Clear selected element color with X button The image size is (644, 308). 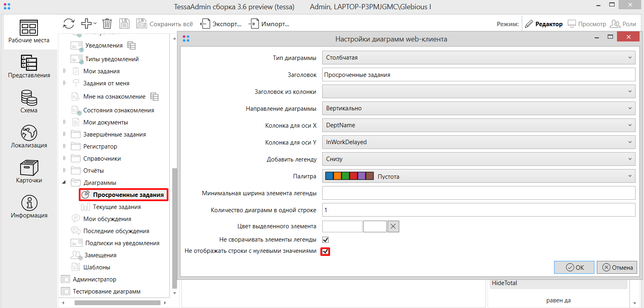click(x=393, y=227)
